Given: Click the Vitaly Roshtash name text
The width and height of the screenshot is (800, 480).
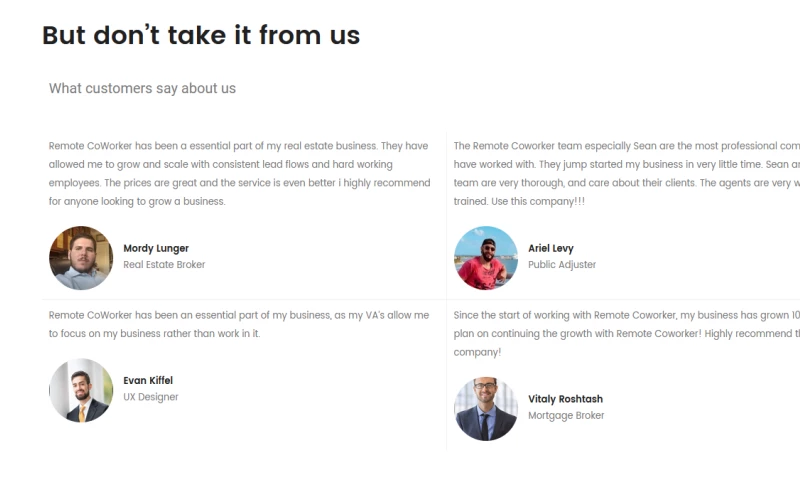Looking at the screenshot, I should [566, 399].
